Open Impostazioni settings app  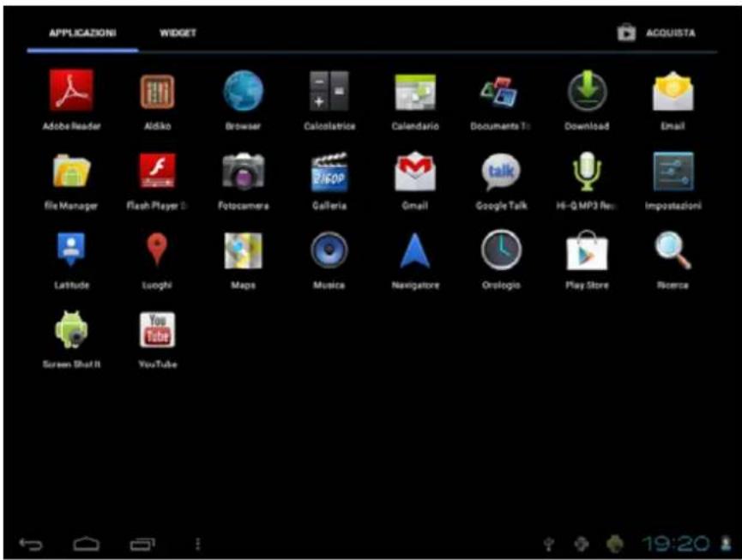coord(673,172)
